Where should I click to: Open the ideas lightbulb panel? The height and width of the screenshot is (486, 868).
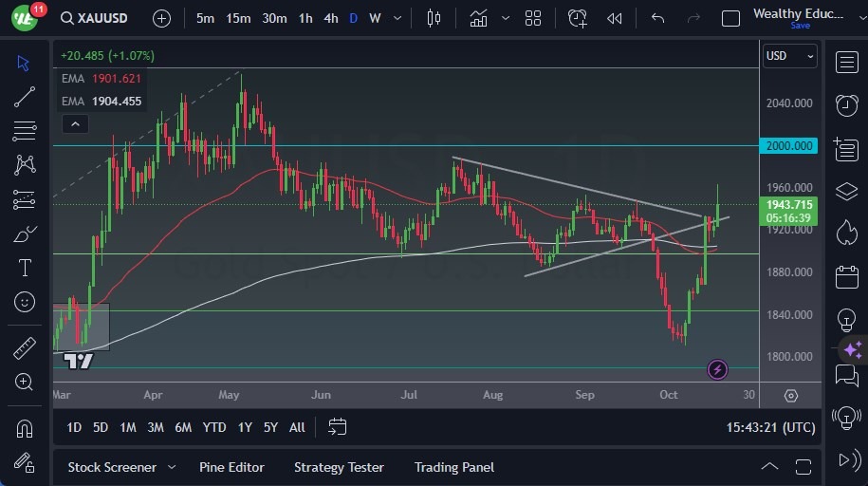click(x=846, y=320)
